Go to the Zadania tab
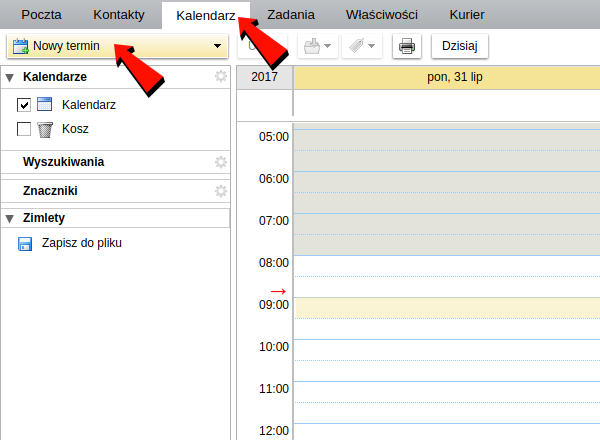Image resolution: width=600 pixels, height=440 pixels. tap(291, 15)
